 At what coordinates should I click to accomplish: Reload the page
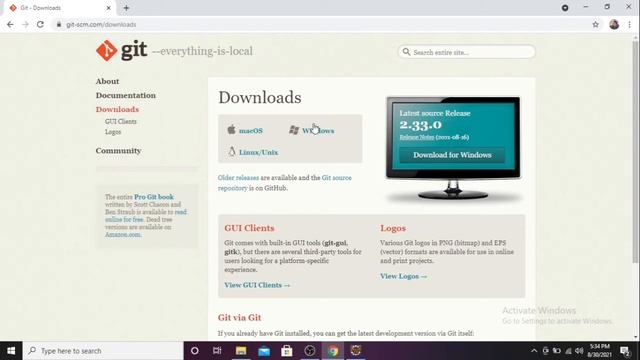pyautogui.click(x=40, y=24)
